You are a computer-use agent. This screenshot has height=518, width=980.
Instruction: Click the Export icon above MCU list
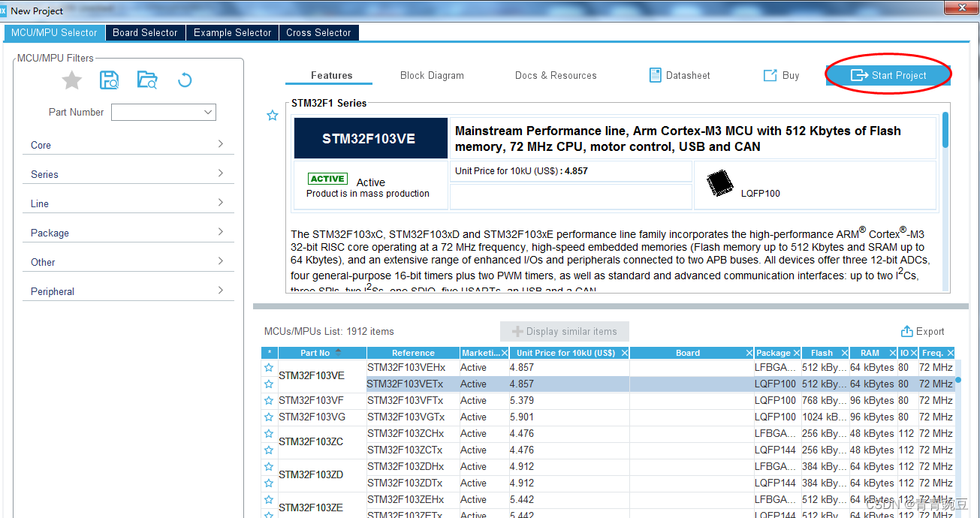point(907,332)
